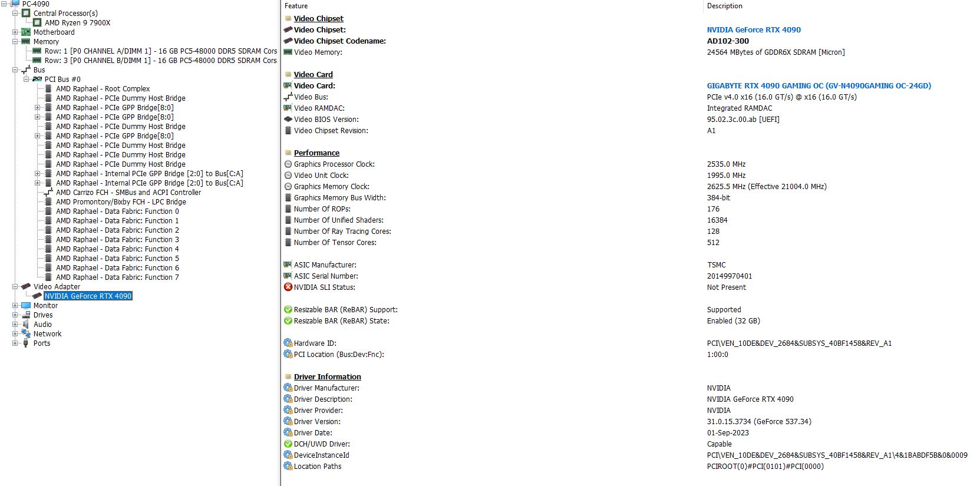Click the Driver Version gear icon
This screenshot has width=980, height=486.
pos(288,421)
